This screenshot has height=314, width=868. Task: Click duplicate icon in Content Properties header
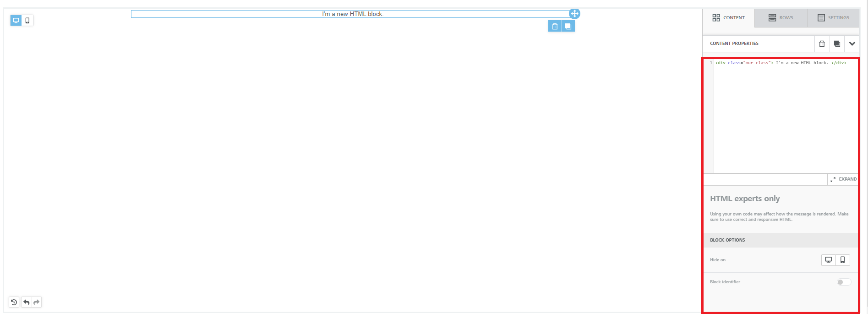point(837,44)
